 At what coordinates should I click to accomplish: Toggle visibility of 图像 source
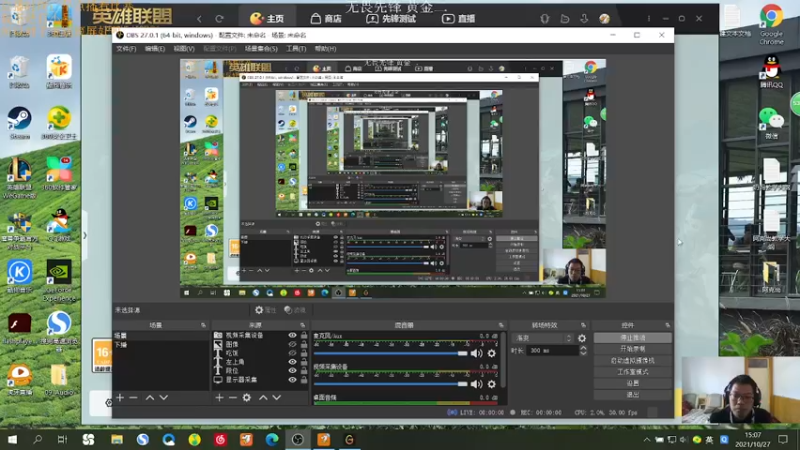coord(292,344)
